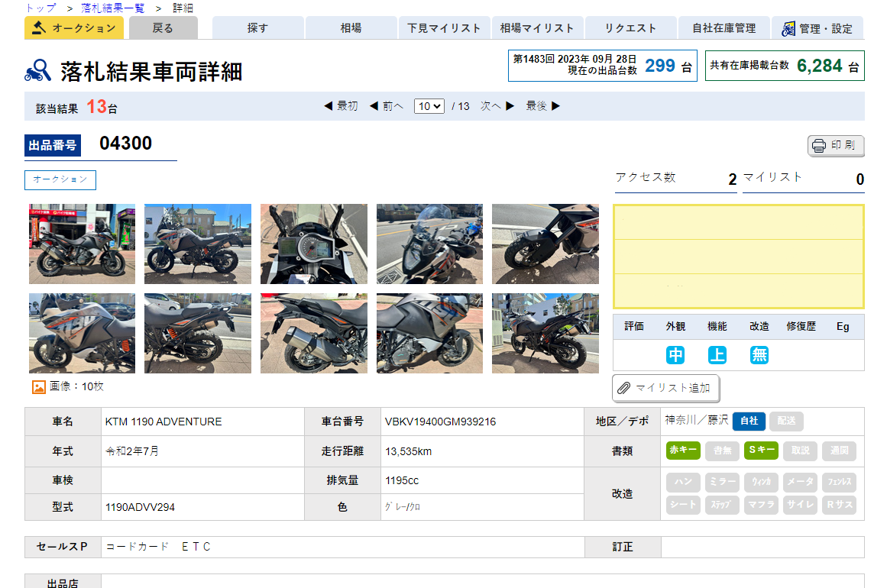The image size is (887, 588).
Task: Click the 上 function rating badge
Action: click(717, 355)
